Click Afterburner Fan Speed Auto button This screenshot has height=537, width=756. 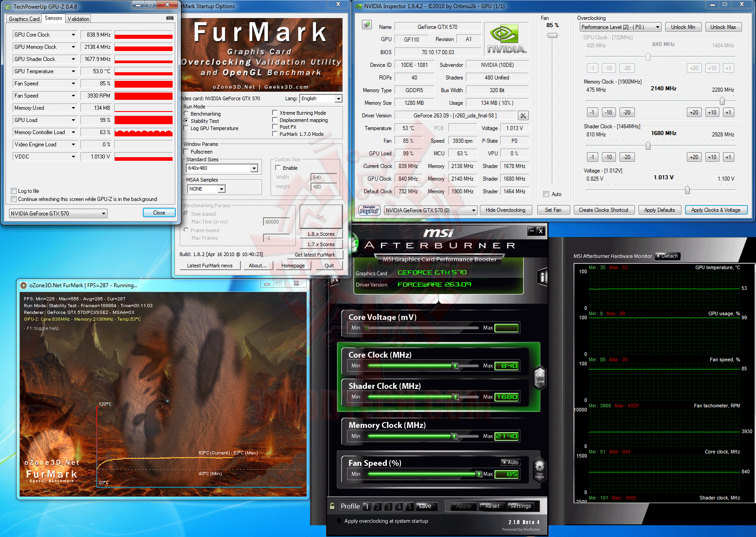[511, 462]
